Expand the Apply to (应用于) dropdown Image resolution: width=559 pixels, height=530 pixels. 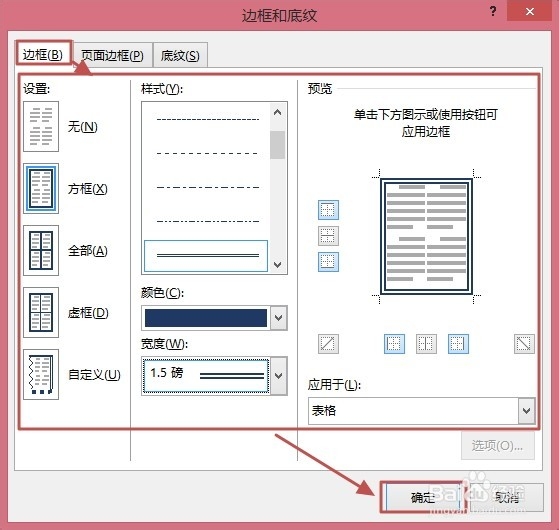(527, 411)
